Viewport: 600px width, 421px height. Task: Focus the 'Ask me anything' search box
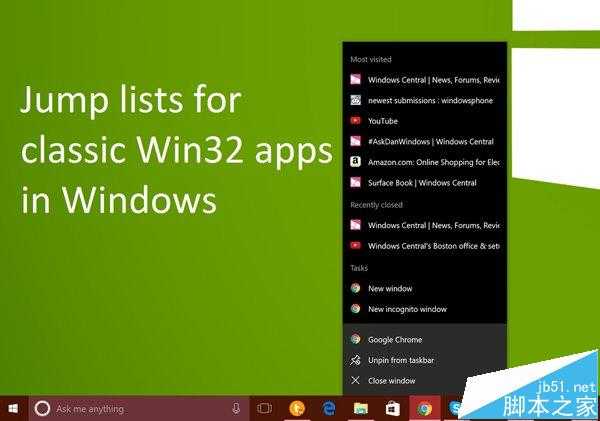pyautogui.click(x=139, y=409)
